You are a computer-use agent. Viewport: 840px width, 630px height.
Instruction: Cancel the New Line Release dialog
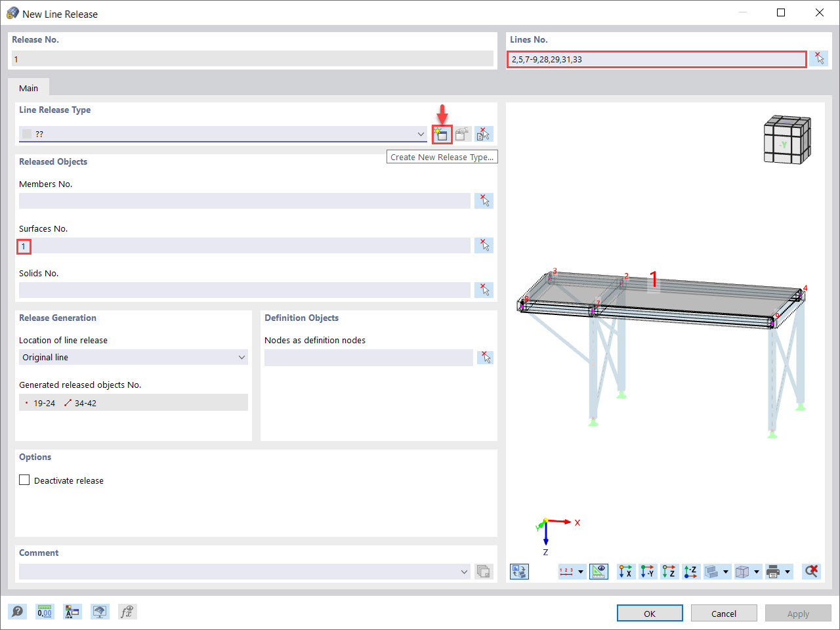pos(723,613)
